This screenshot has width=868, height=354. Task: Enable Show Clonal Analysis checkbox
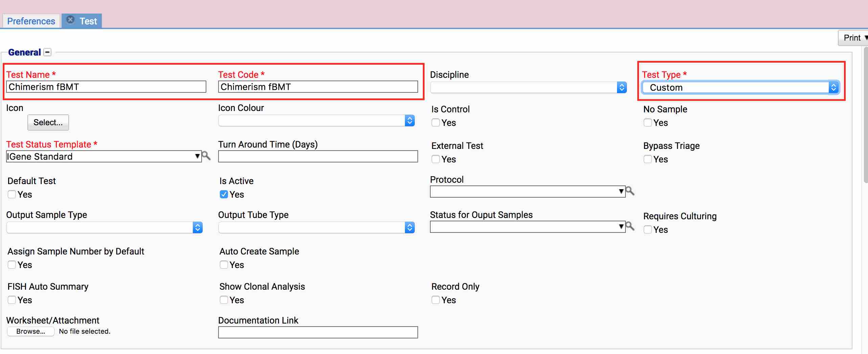tap(224, 300)
